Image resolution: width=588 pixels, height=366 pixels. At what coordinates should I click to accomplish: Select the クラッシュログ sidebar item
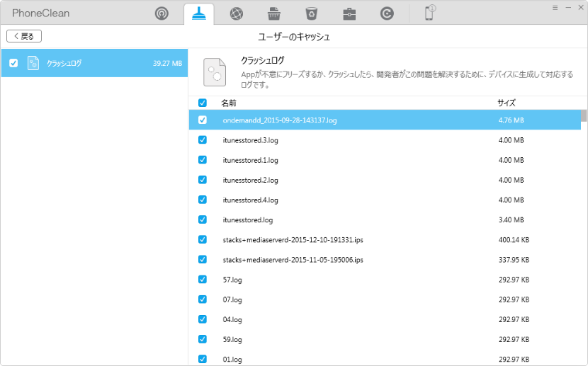pos(94,63)
